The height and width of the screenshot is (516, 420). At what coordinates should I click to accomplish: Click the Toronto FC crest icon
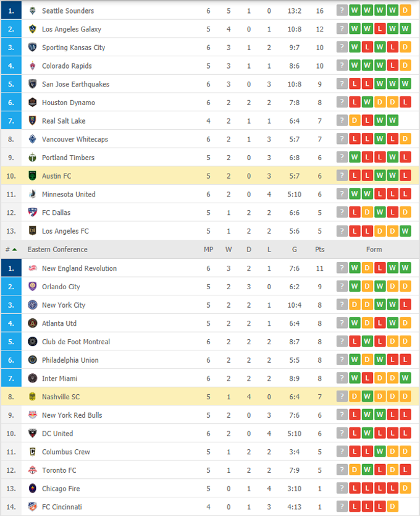(33, 470)
